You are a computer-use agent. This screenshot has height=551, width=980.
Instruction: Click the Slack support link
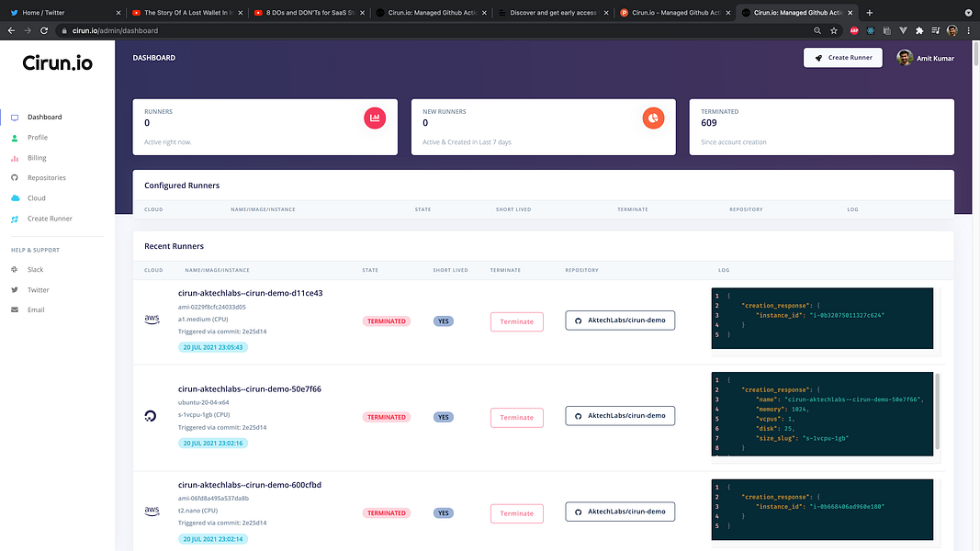pos(36,270)
